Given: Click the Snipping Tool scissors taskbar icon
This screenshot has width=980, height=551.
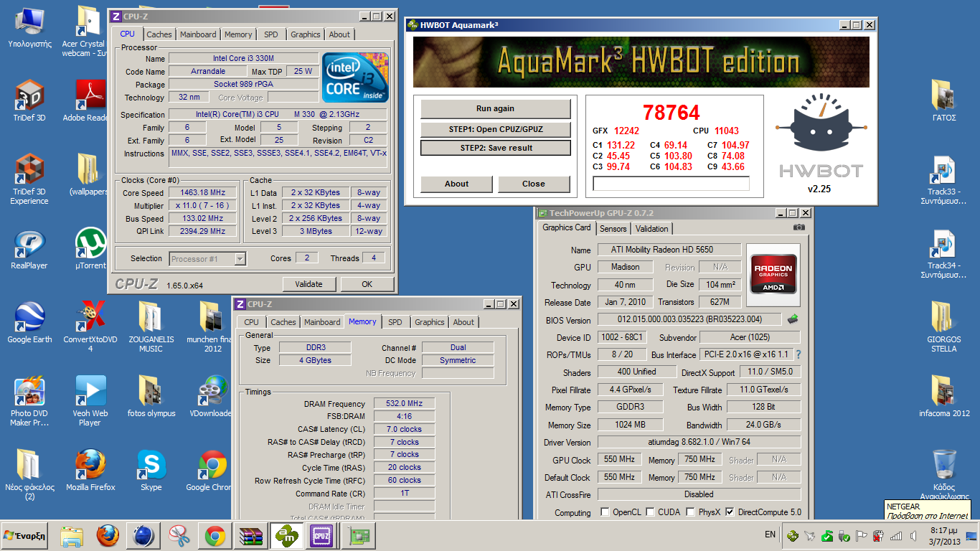Looking at the screenshot, I should coord(179,535).
